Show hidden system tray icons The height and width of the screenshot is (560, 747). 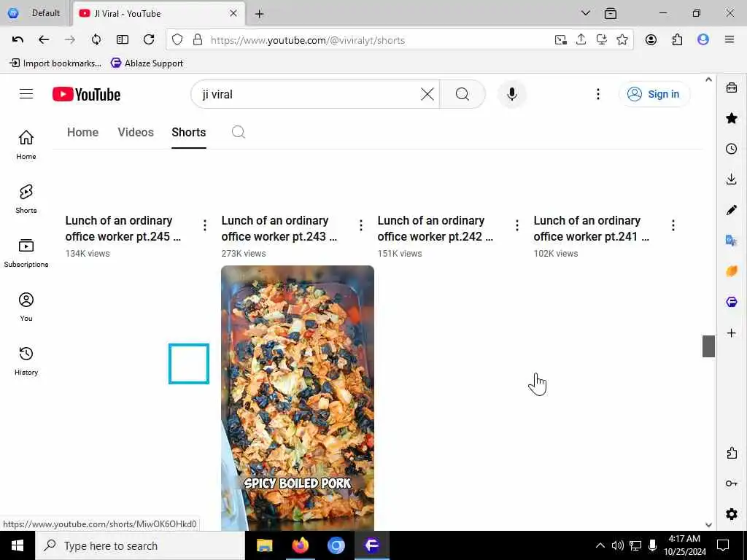(600, 545)
